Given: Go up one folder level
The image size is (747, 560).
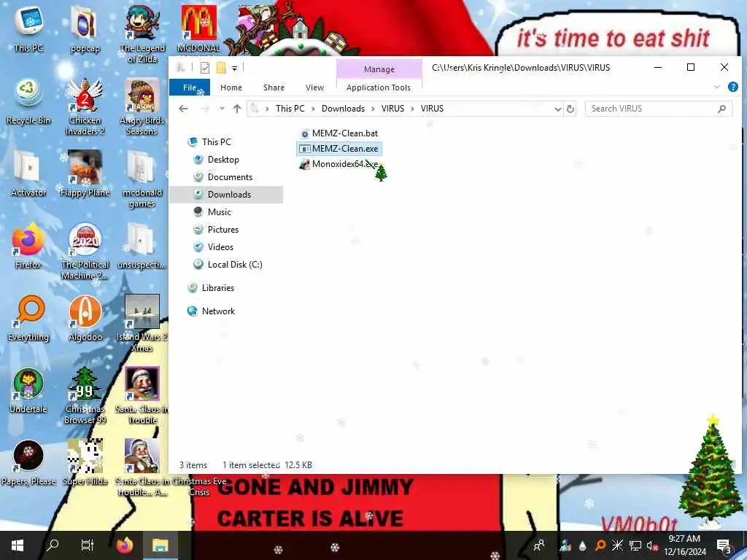Looking at the screenshot, I should coord(237,109).
